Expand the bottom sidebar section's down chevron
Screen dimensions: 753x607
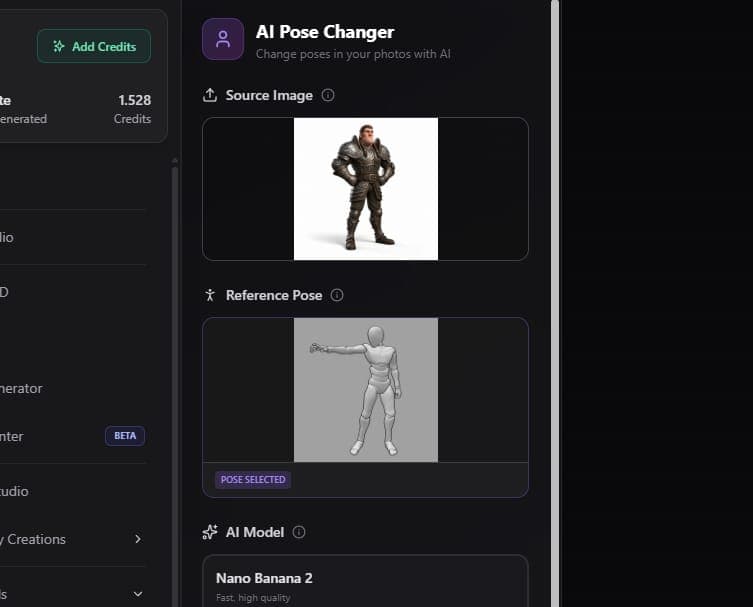(x=138, y=594)
